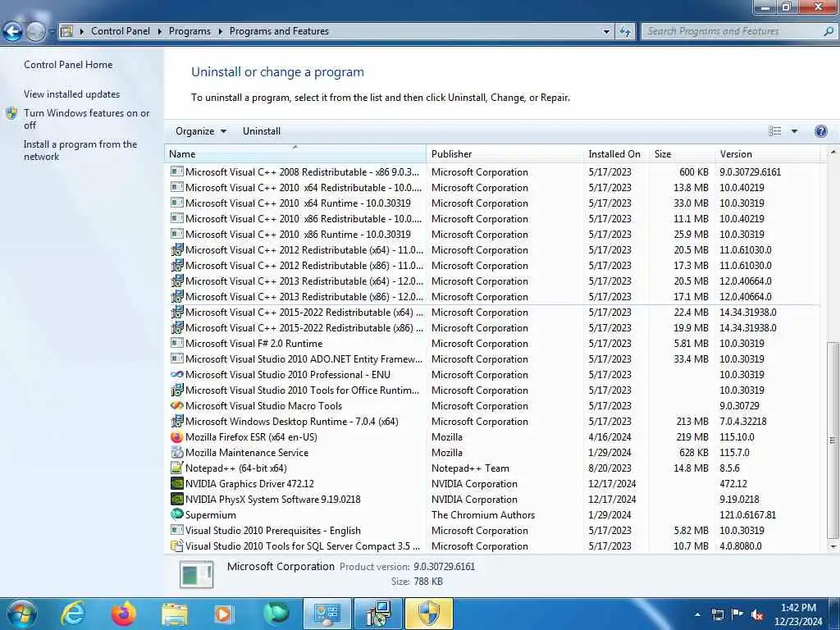
Task: Click the Windows Desktop Runtime 7.0.4 icon
Action: pyautogui.click(x=177, y=421)
